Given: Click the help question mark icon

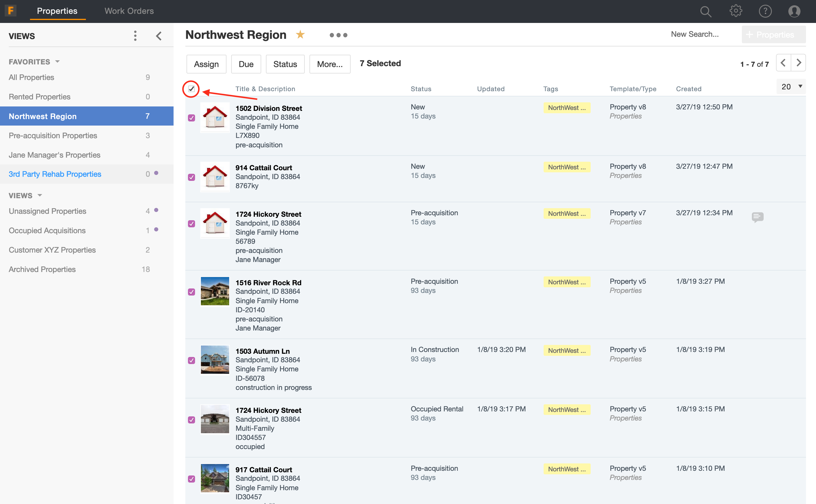Looking at the screenshot, I should click(x=766, y=11).
